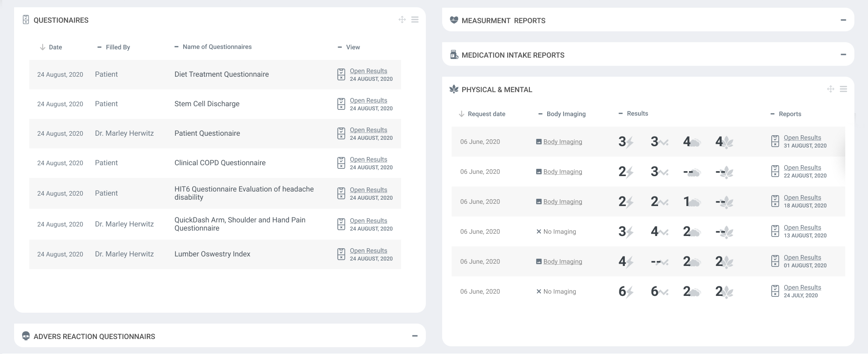Viewport: 868px width, 354px height.
Task: Click the move handle icon in Questionaires panel
Action: pyautogui.click(x=402, y=20)
